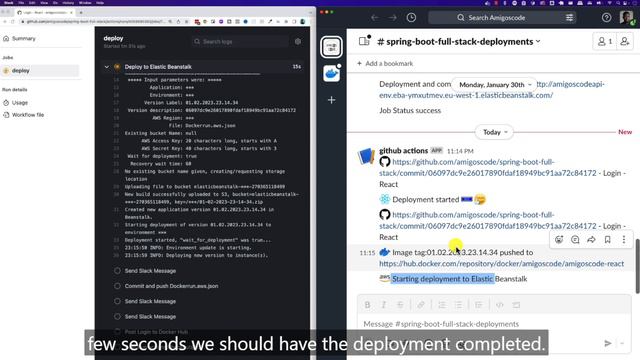Open the Workflow file link
Image resolution: width=640 pixels, height=360 pixels.
tap(28, 115)
